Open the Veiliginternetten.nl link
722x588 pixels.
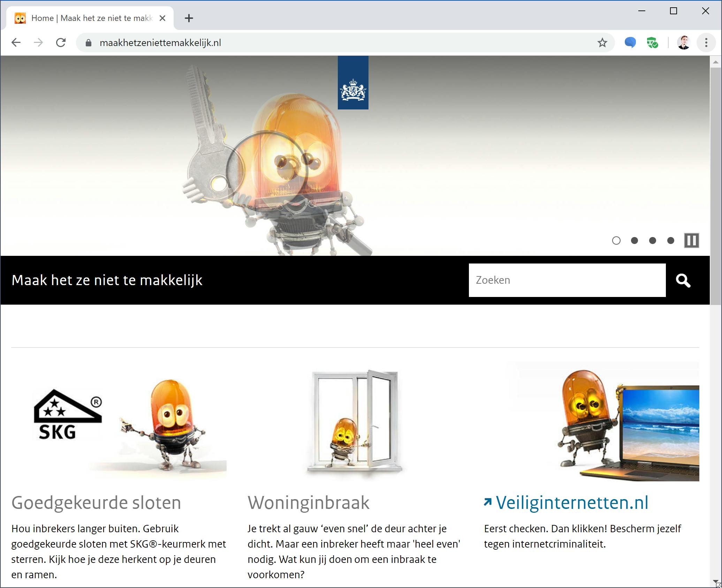pyautogui.click(x=572, y=503)
